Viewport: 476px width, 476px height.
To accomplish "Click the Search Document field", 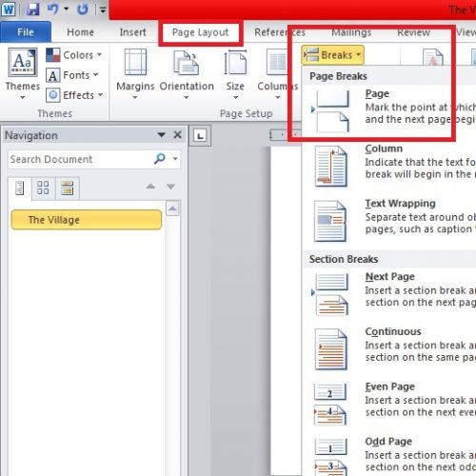I will (x=79, y=159).
